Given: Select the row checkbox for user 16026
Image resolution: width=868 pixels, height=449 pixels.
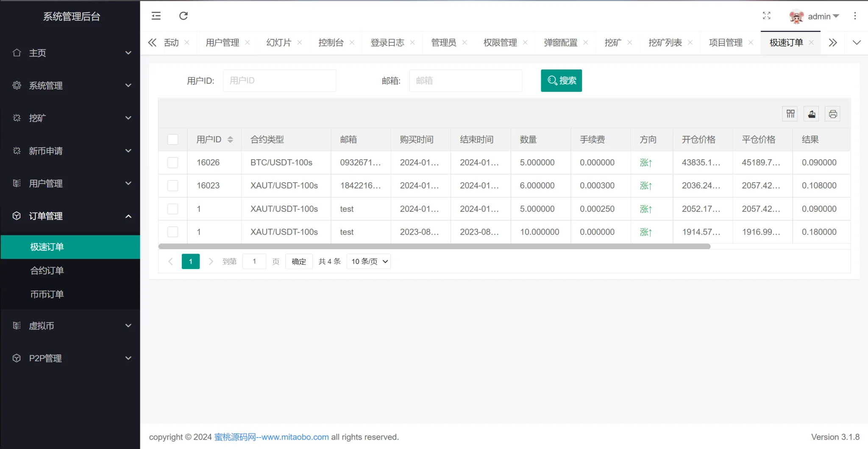Looking at the screenshot, I should [173, 163].
